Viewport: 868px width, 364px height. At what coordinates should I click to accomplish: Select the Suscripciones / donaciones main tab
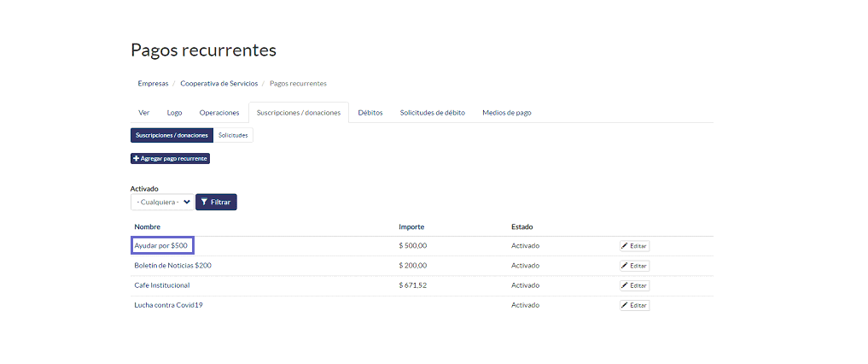(x=299, y=113)
